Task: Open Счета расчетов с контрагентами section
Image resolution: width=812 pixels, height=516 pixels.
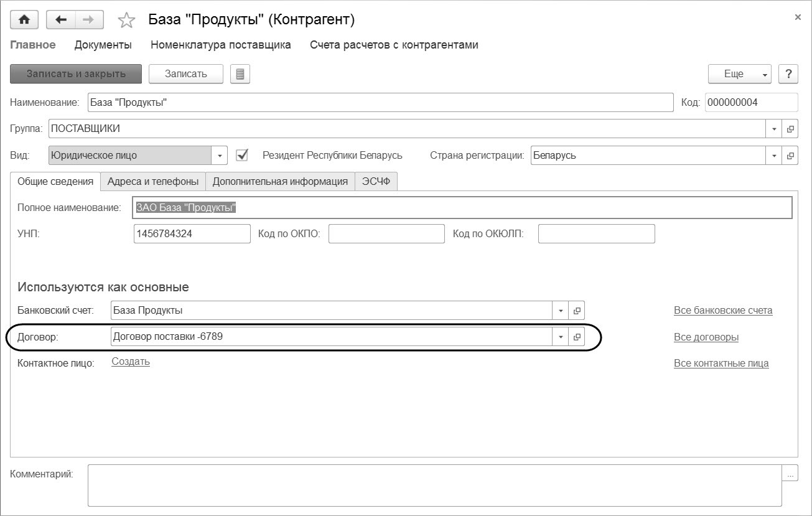Action: (x=394, y=45)
